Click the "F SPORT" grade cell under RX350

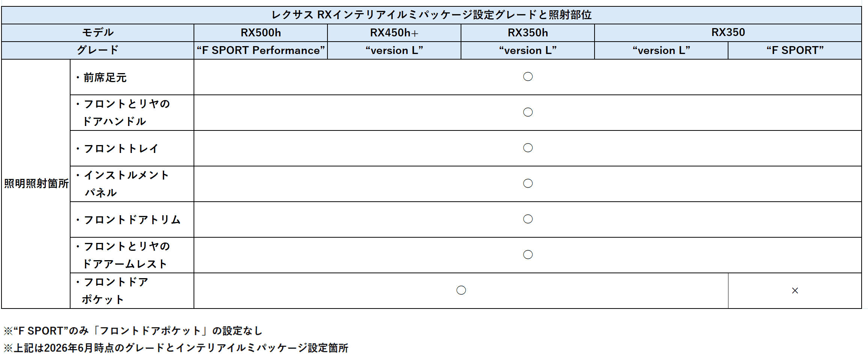tap(794, 50)
